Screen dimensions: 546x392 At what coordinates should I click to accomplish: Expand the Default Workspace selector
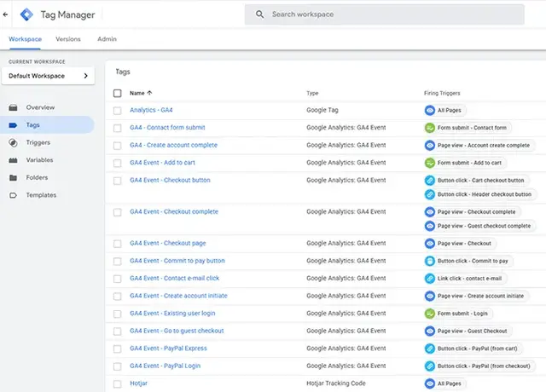pyautogui.click(x=48, y=76)
